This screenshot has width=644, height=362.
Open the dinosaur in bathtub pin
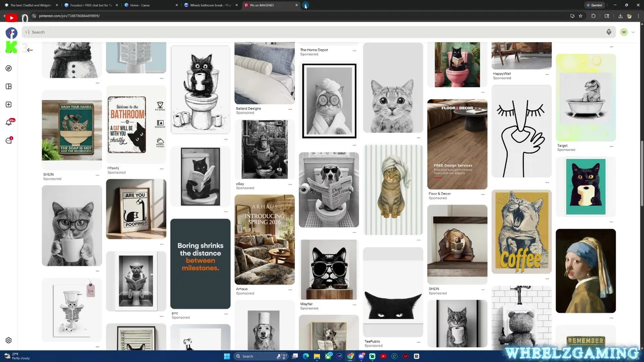point(586,98)
